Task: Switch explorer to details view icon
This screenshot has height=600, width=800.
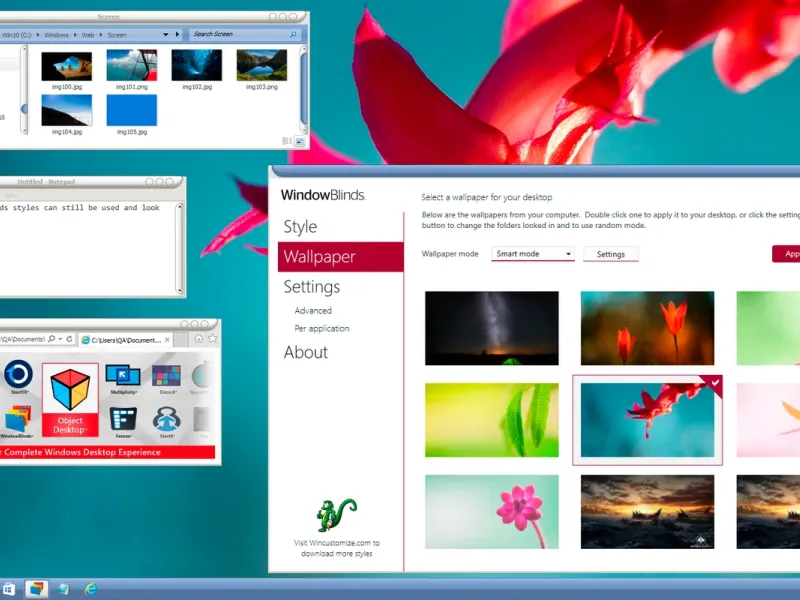Action: 287,141
